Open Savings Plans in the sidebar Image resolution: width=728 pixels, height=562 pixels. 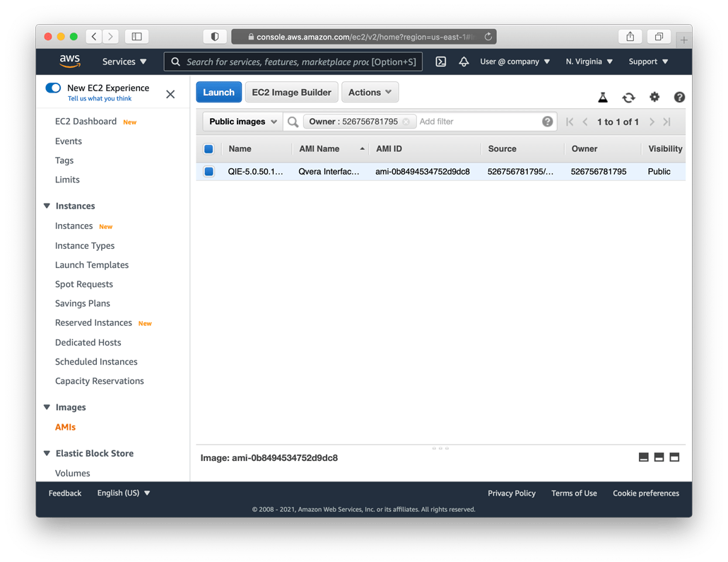point(83,303)
